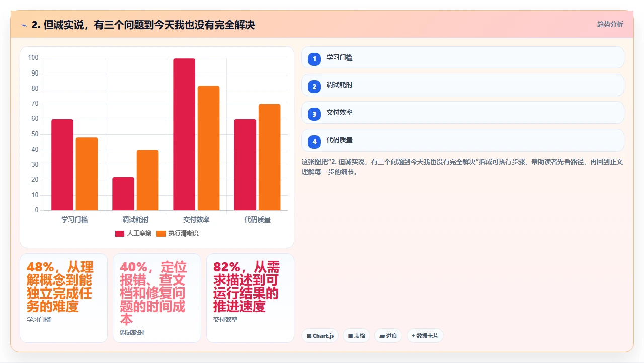
Task: Click the orange 学习门槛 bar at 48
Action: coord(87,174)
